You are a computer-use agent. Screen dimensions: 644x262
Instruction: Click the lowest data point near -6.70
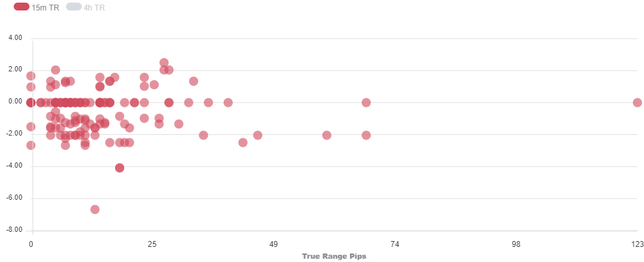click(x=95, y=210)
